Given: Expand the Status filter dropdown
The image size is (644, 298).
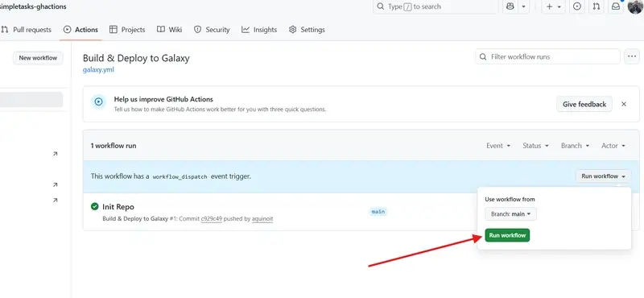Looking at the screenshot, I should click(x=535, y=146).
